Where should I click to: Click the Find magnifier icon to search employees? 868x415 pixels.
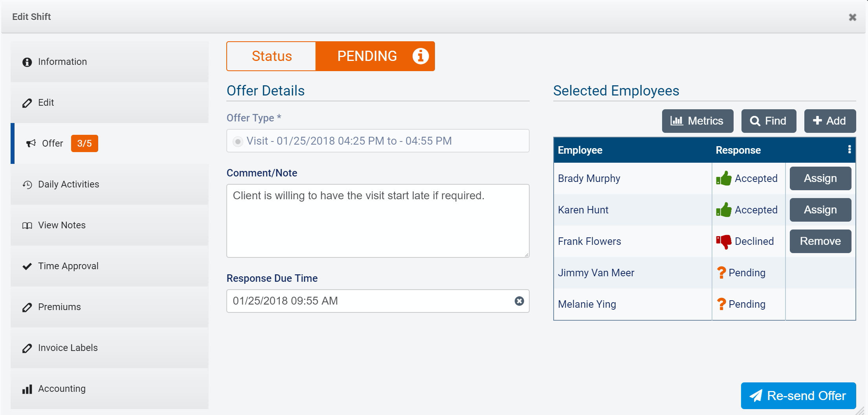click(755, 121)
